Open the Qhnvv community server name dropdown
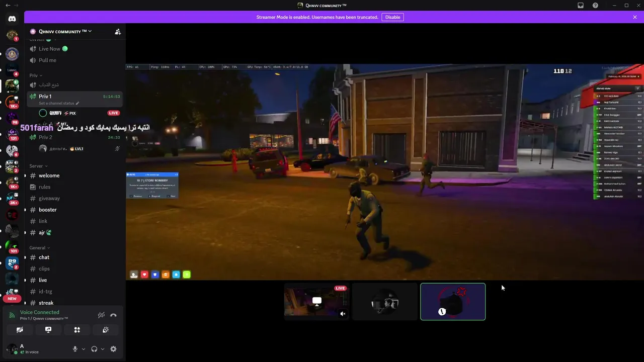The height and width of the screenshot is (362, 644). 65,31
